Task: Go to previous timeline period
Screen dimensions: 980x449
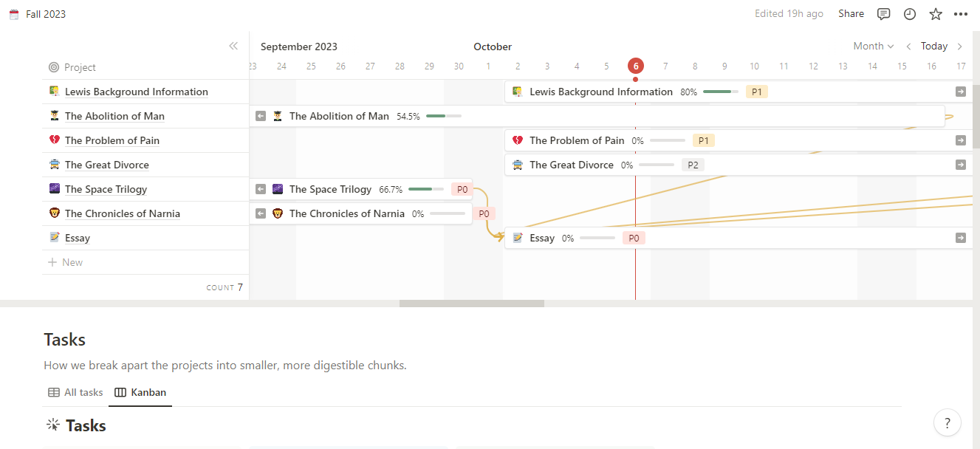Action: tap(909, 46)
